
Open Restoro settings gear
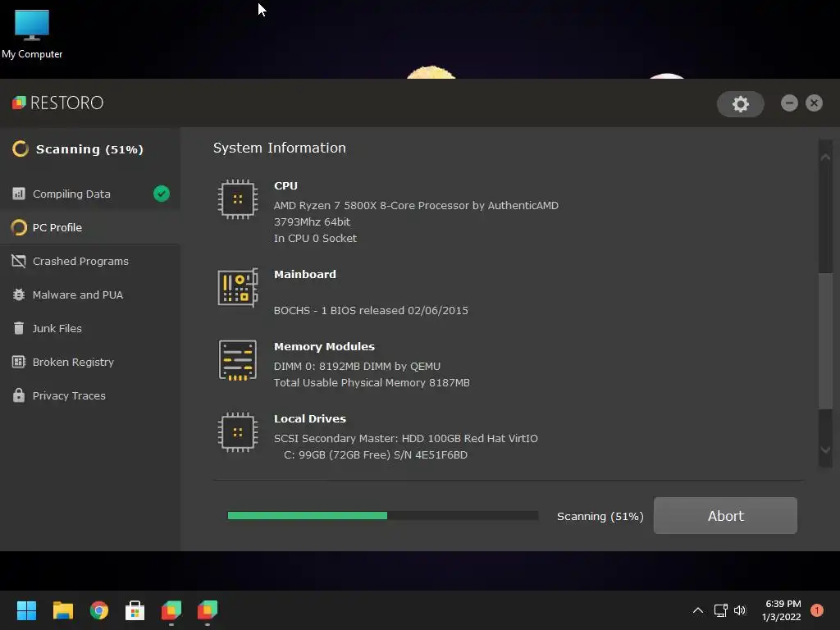point(741,103)
